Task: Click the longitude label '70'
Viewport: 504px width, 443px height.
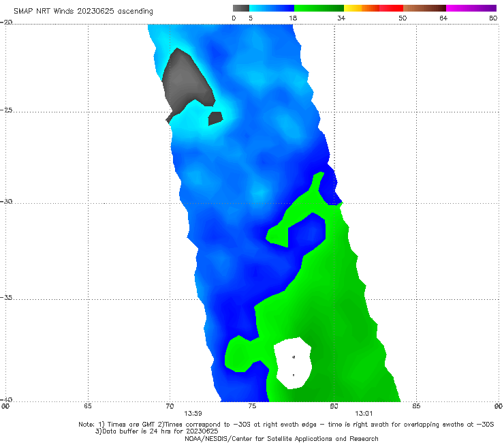Action: tap(170, 406)
